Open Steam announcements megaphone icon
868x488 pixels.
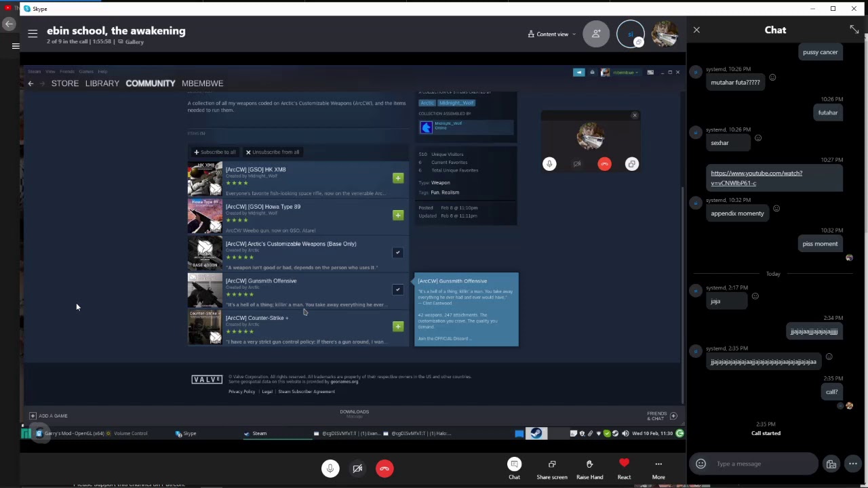[578, 72]
